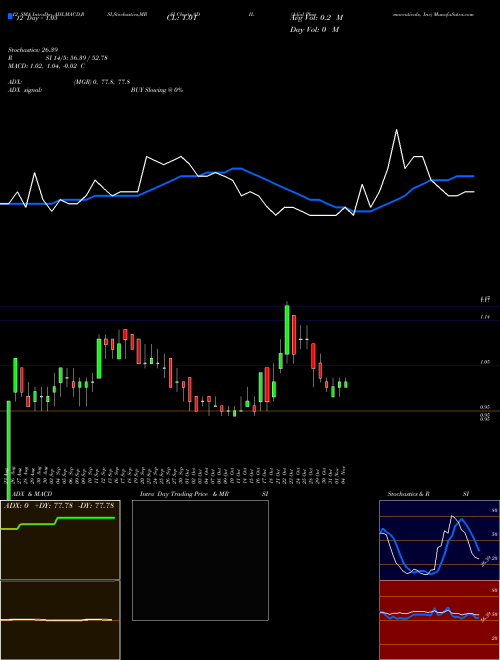Click the red RSI subchart panel

pos(439,620)
